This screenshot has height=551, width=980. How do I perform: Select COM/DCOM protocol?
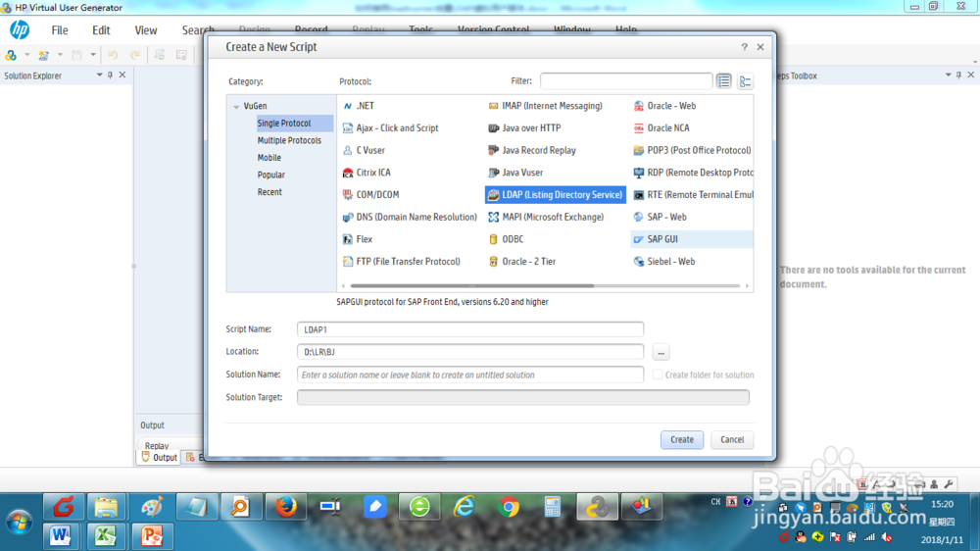[370, 194]
